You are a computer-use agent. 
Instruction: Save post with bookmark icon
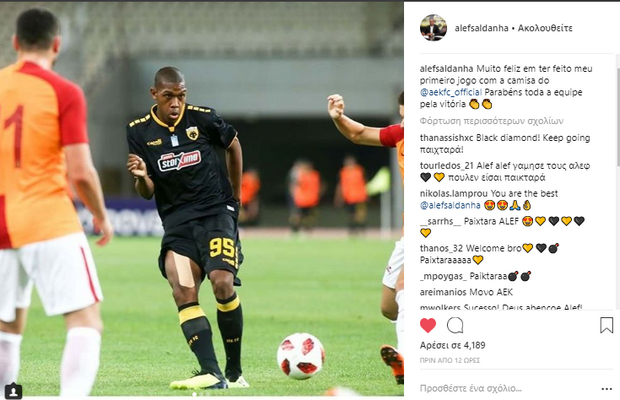[x=606, y=325]
